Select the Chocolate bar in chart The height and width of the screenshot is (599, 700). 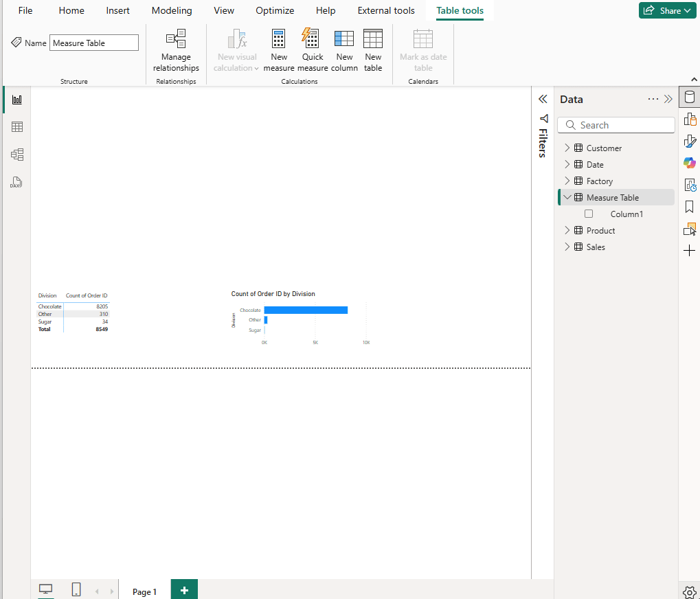(x=306, y=310)
